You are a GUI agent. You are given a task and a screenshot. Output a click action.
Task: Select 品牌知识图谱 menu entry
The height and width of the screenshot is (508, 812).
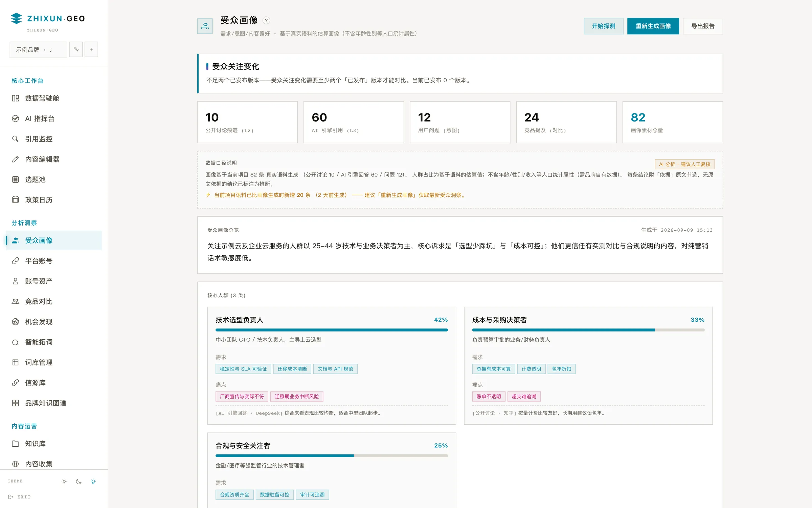point(54,403)
